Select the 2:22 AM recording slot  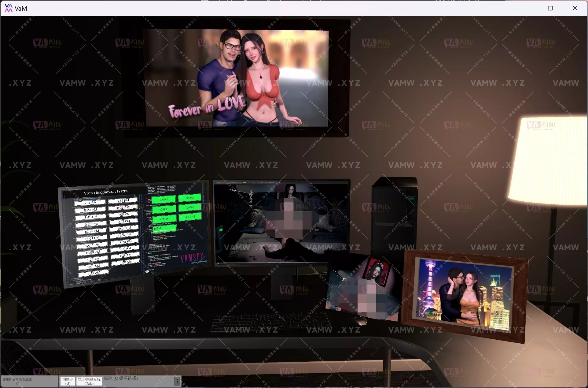pos(94,273)
